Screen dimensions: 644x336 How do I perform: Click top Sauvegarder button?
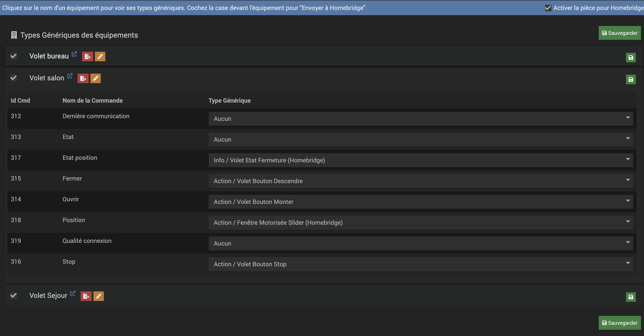click(x=620, y=33)
